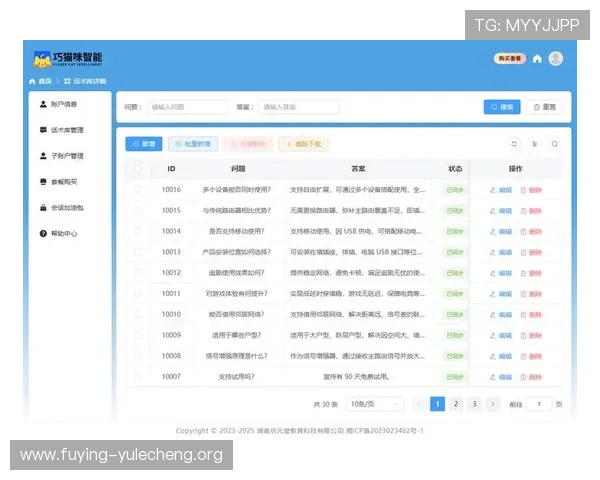Open 子账户管理 in the sidebar

pos(62,156)
